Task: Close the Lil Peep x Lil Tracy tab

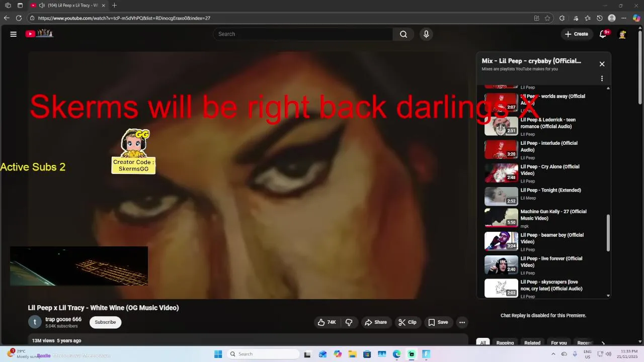Action: pyautogui.click(x=104, y=6)
